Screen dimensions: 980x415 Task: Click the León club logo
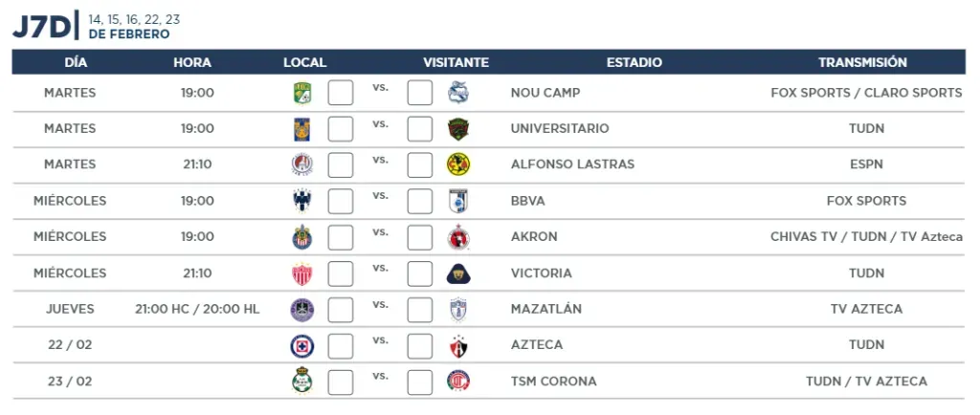point(302,93)
